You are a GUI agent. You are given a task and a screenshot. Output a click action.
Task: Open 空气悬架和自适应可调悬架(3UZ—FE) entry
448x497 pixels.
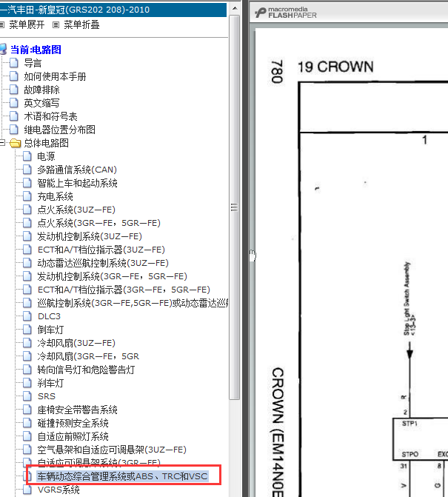112,450
